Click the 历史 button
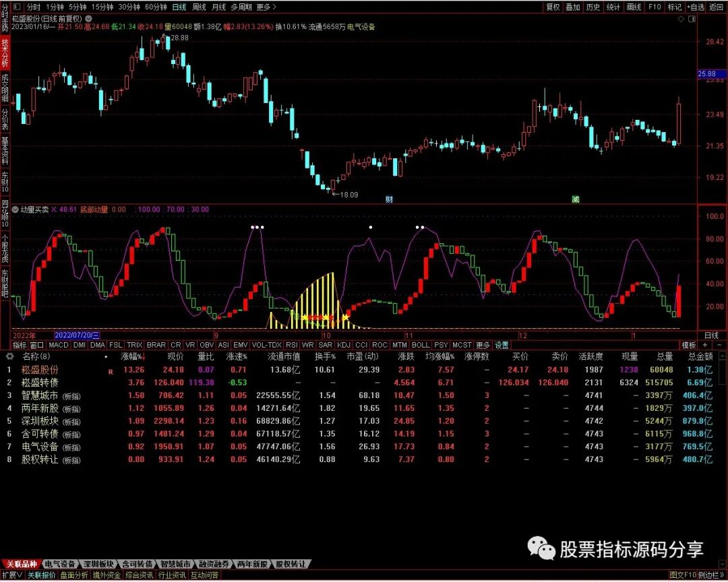728x582 pixels. pos(593,7)
